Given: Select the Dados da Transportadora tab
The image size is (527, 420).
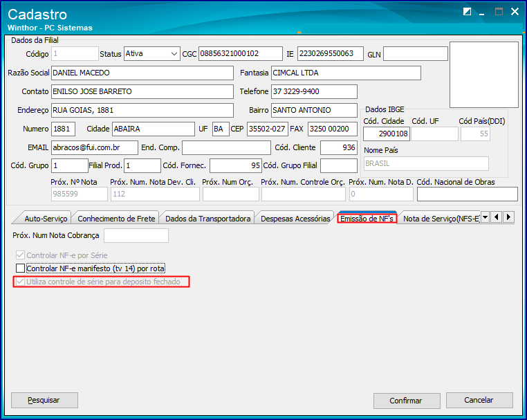Looking at the screenshot, I should pyautogui.click(x=207, y=219).
